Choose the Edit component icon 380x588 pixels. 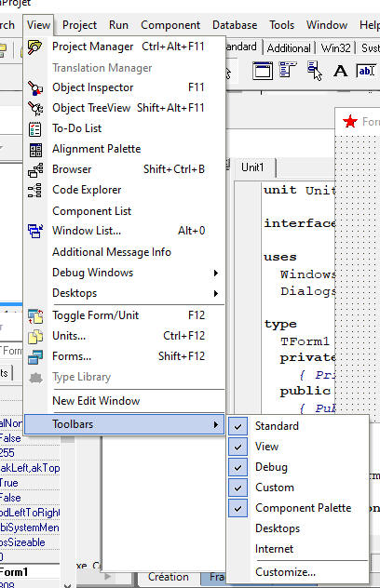[366, 71]
